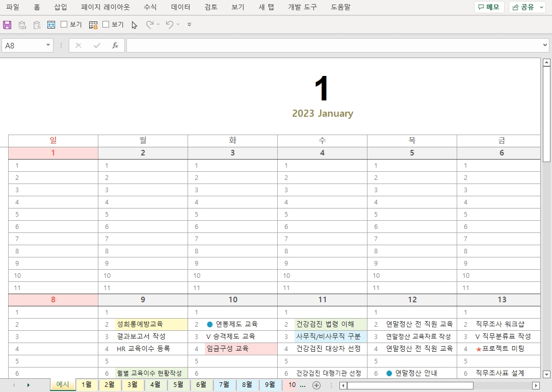Open the 파일 menu
The height and width of the screenshot is (392, 552).
coord(13,7)
